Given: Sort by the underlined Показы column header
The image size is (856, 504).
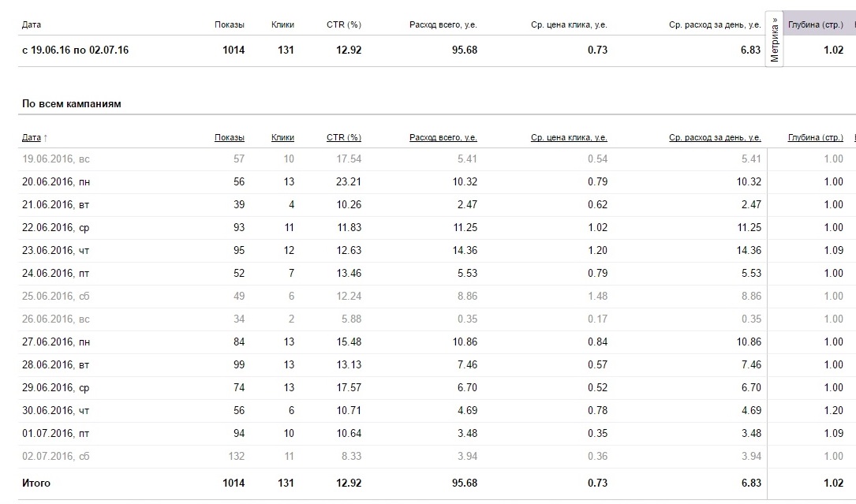Looking at the screenshot, I should pyautogui.click(x=229, y=138).
